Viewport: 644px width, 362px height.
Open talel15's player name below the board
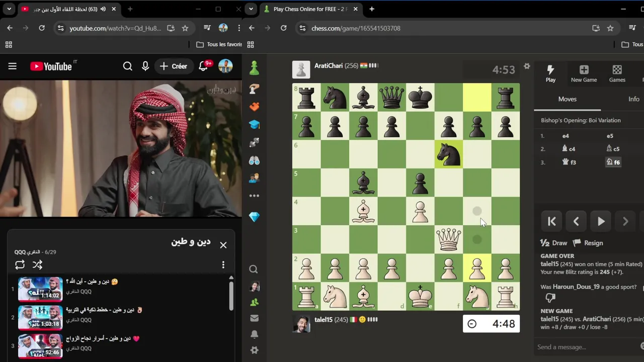(x=324, y=319)
